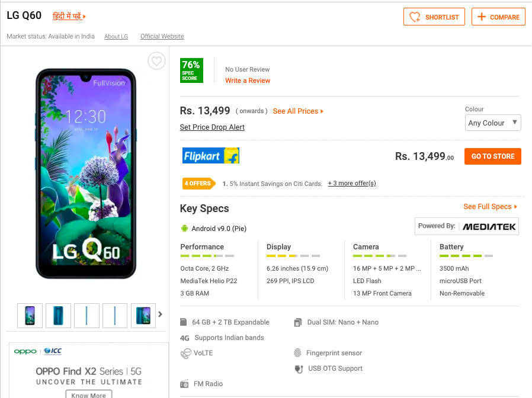Screen dimensions: 532x398
Task: Click the 76% Spec Score badge
Action: tap(191, 70)
